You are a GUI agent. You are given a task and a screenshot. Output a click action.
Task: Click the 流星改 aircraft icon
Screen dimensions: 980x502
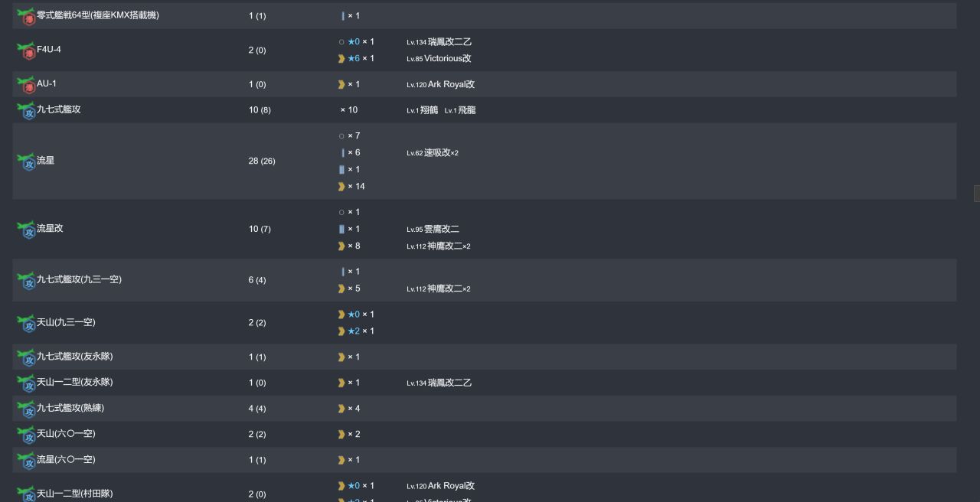point(26,229)
